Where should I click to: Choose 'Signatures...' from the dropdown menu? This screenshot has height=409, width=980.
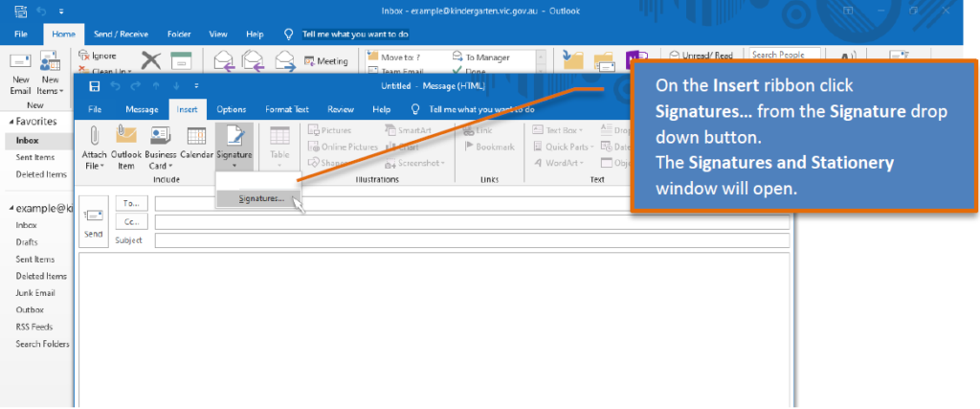261,199
